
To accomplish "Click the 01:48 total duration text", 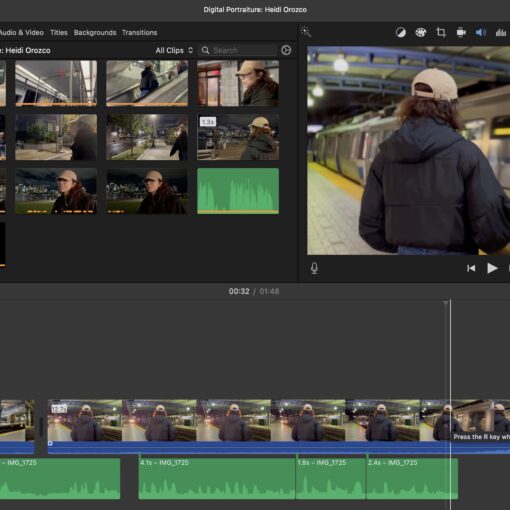I will click(x=269, y=291).
